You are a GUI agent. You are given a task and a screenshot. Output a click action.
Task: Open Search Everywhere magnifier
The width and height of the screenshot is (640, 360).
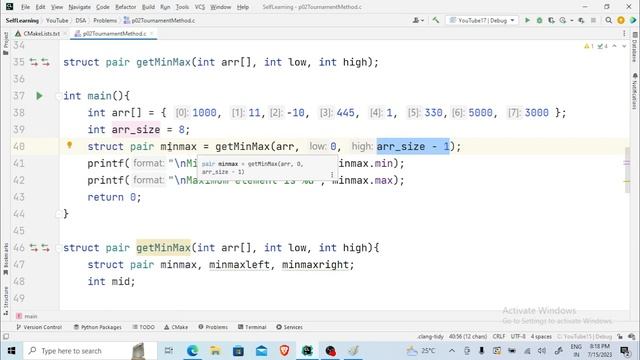[x=609, y=20]
